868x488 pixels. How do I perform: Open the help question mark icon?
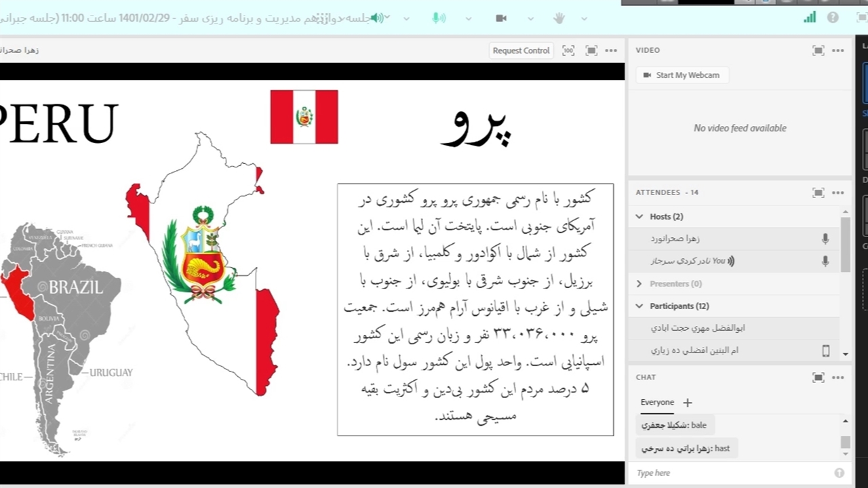click(x=833, y=18)
